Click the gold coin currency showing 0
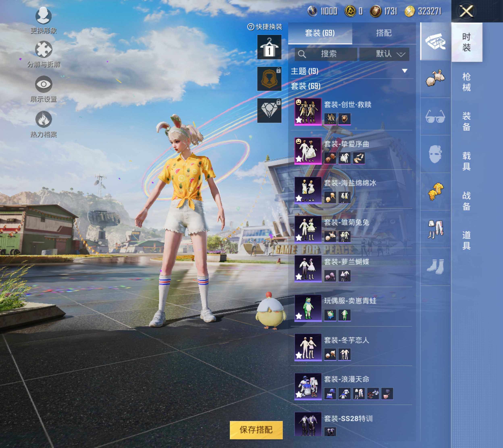503x448 pixels. coord(350,11)
